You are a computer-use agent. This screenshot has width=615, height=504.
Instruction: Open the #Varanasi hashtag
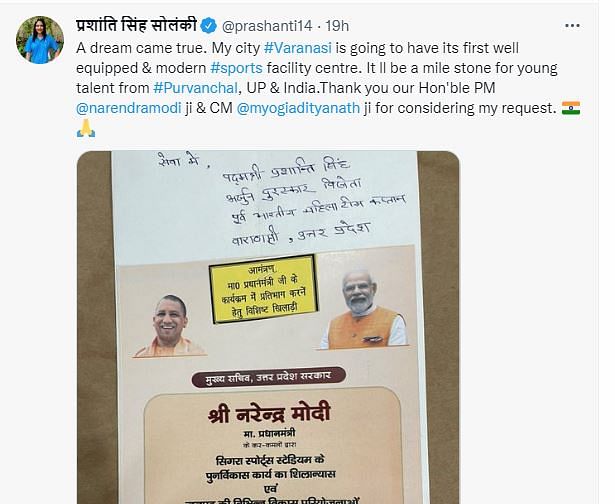point(298,48)
